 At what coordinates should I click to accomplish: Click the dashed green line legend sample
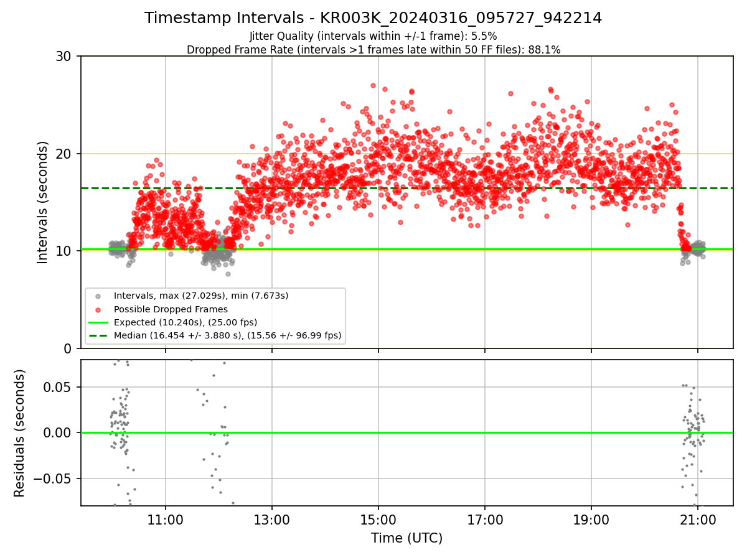(100, 335)
